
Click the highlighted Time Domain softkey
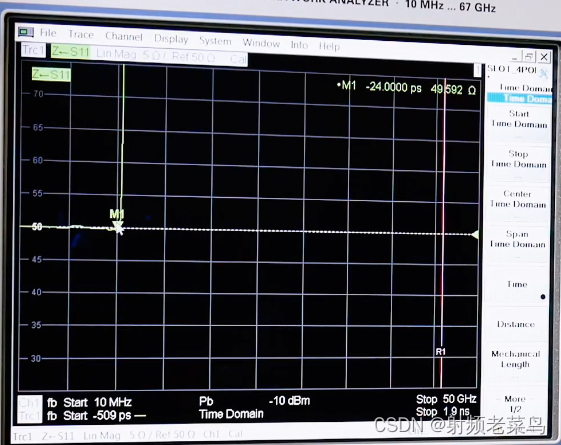point(519,98)
